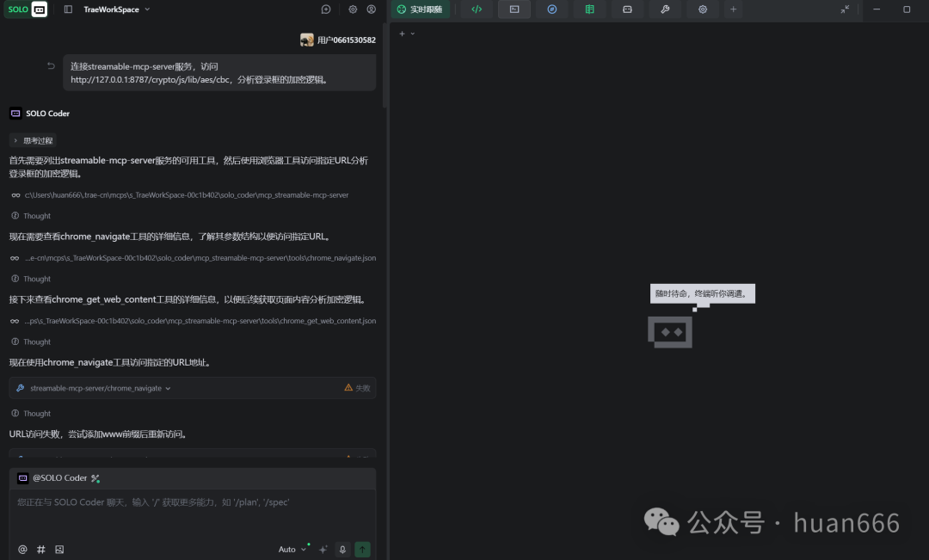Start voice input with microphone

pyautogui.click(x=342, y=550)
